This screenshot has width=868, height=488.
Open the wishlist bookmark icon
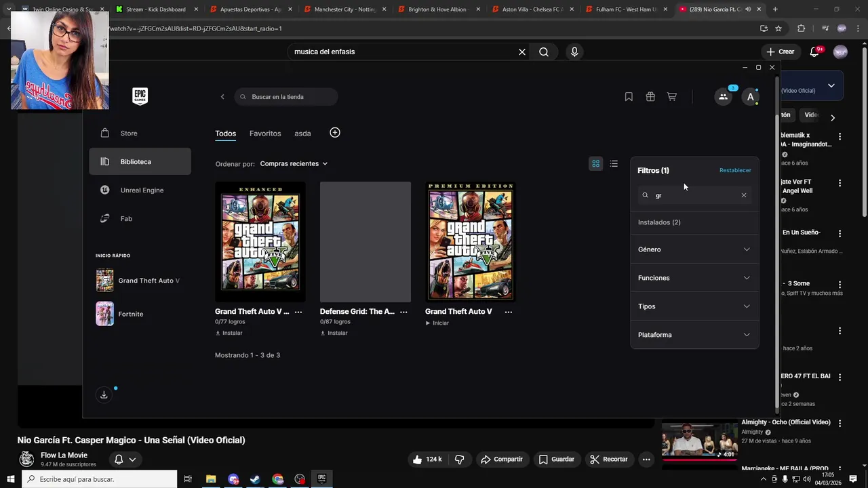coord(629,97)
